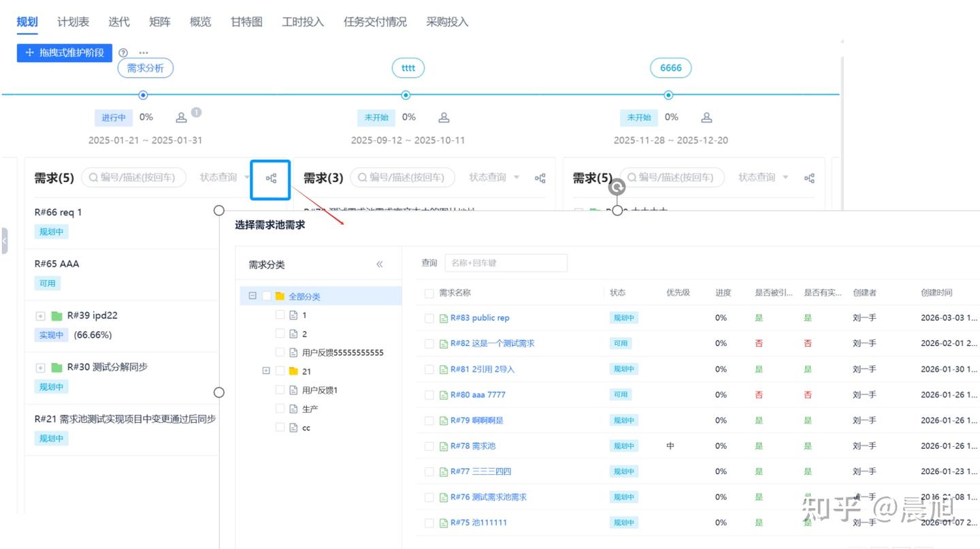
Task: Tick the cc category checkbox
Action: (280, 428)
